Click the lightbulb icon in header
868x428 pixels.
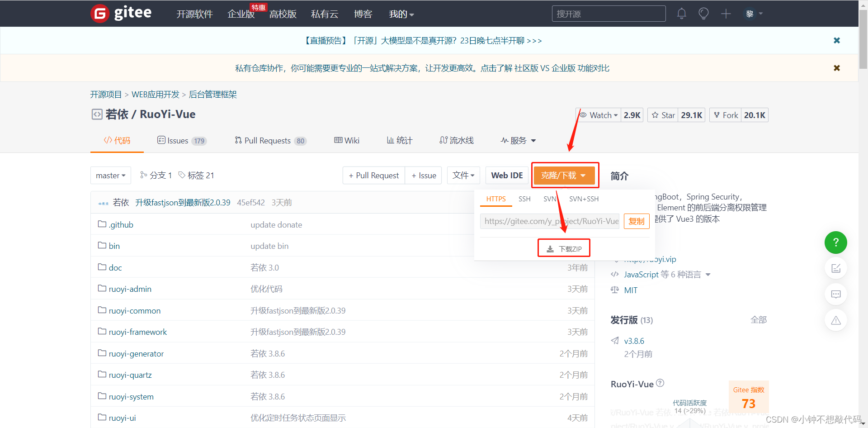click(703, 14)
